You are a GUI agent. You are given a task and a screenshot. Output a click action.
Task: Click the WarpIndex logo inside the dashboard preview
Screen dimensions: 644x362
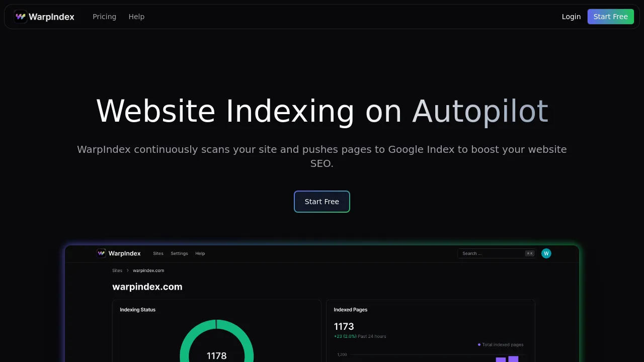(x=119, y=253)
